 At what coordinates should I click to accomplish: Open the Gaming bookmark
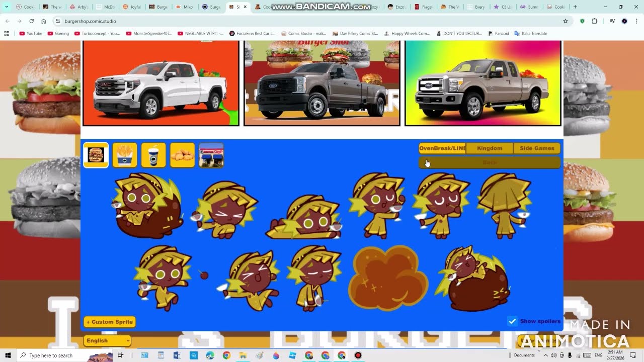(x=58, y=33)
